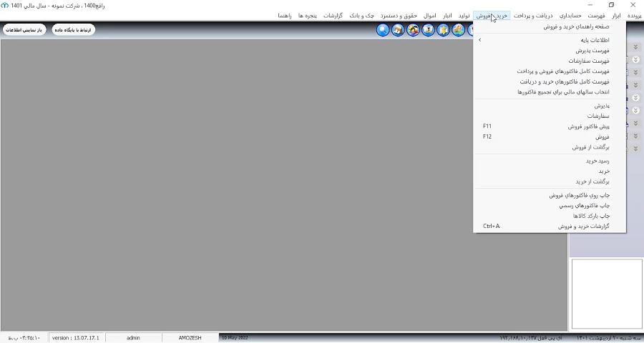The height and width of the screenshot is (343, 644).
Task: Click the باز نمایش اطلاعات button
Action: tap(24, 30)
